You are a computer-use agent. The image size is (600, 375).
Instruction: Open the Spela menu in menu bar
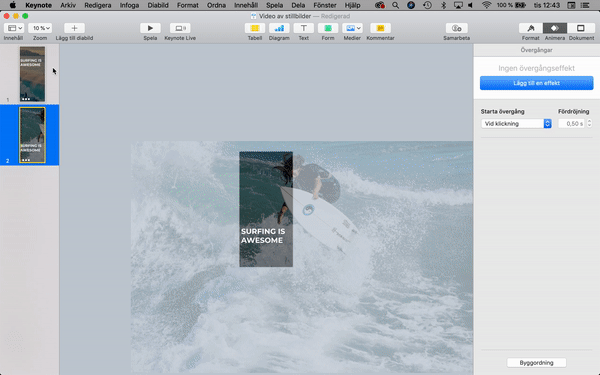274,5
